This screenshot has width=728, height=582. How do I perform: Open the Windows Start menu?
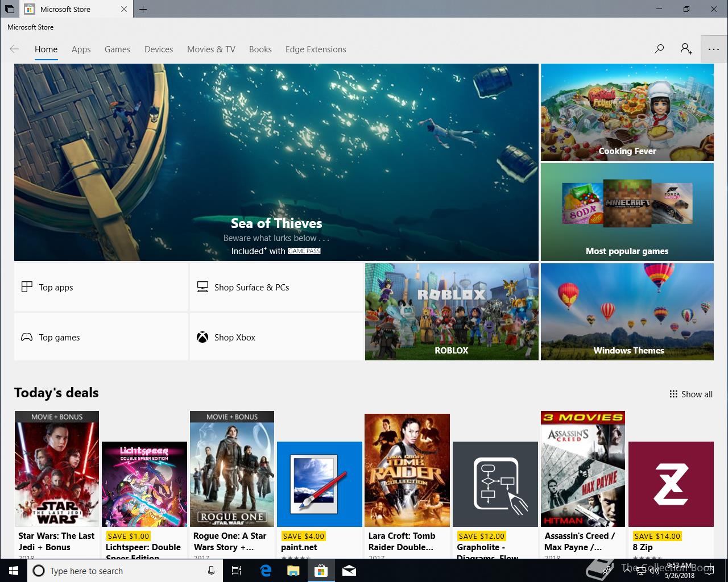[x=13, y=571]
